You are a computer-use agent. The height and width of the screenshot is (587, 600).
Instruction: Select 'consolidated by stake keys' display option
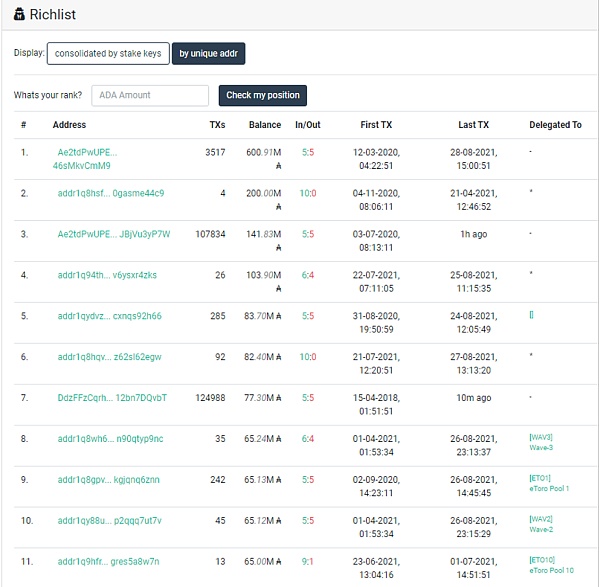pyautogui.click(x=108, y=53)
